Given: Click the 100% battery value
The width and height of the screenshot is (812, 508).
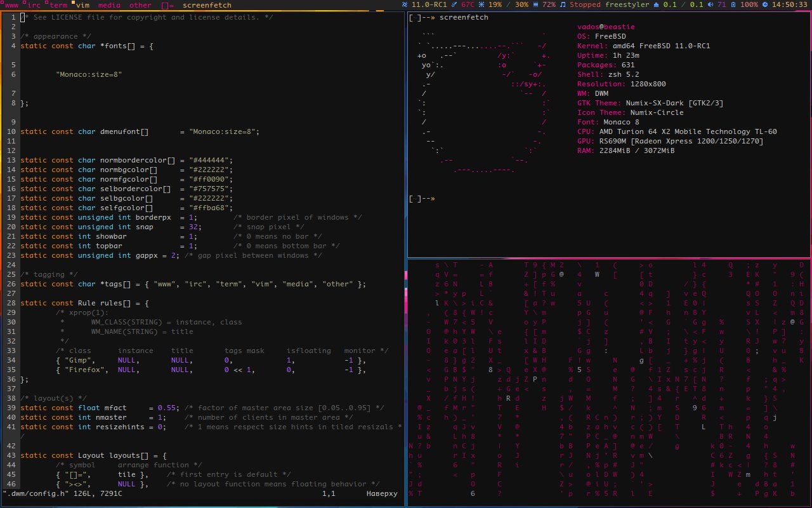Looking at the screenshot, I should (x=749, y=4).
